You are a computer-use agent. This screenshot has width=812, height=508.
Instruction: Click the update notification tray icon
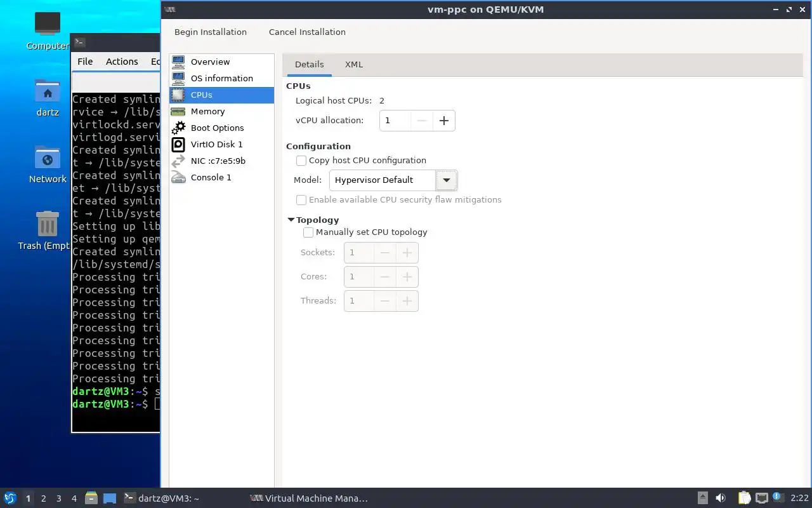(x=777, y=497)
